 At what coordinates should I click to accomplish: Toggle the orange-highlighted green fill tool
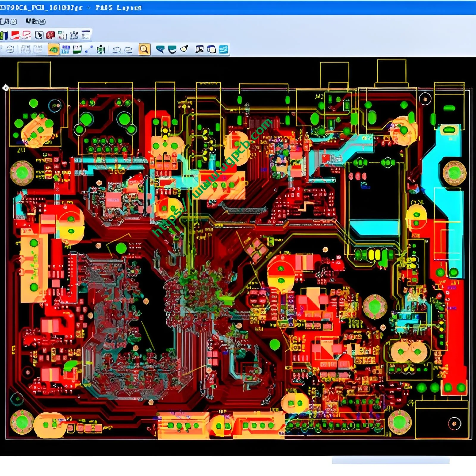[x=54, y=49]
